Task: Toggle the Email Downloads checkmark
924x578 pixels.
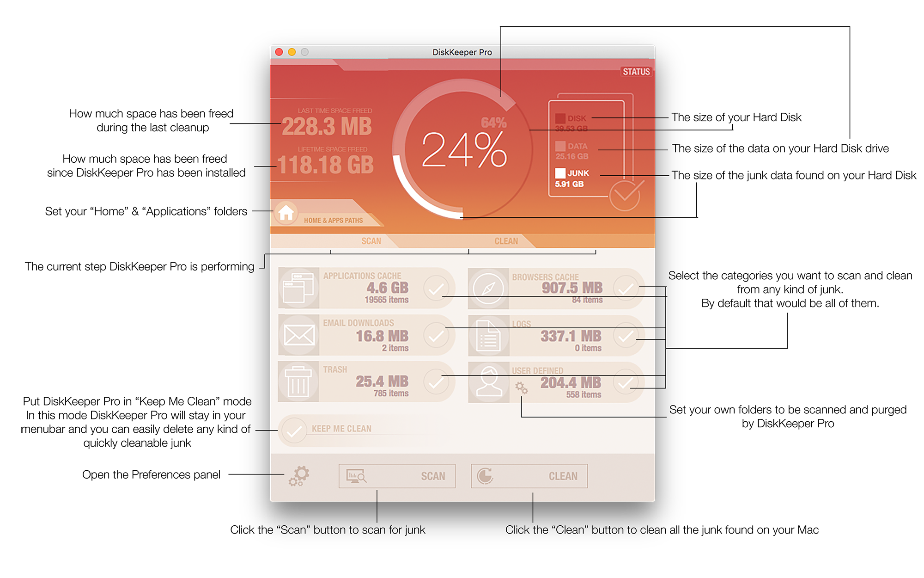Action: pyautogui.click(x=436, y=336)
